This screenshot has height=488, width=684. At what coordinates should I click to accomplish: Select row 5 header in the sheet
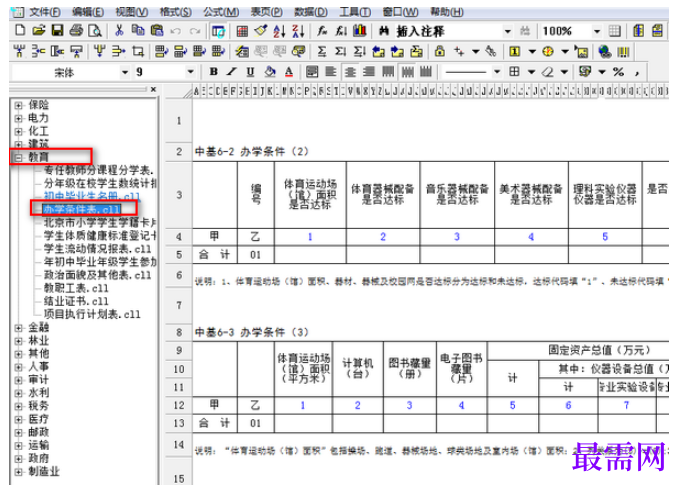(x=179, y=255)
